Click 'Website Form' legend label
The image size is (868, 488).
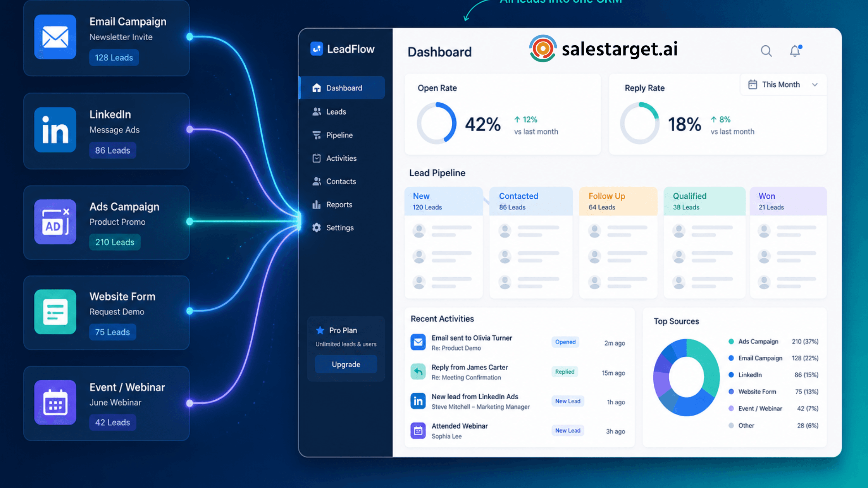757,392
